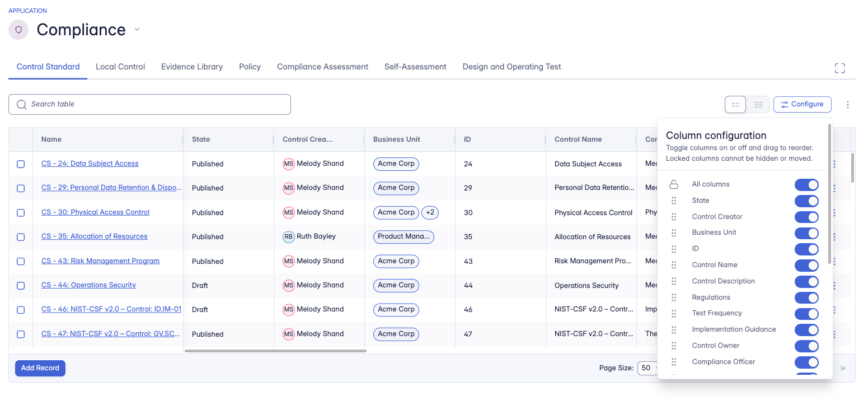Select the comfortable row density icon

(735, 105)
